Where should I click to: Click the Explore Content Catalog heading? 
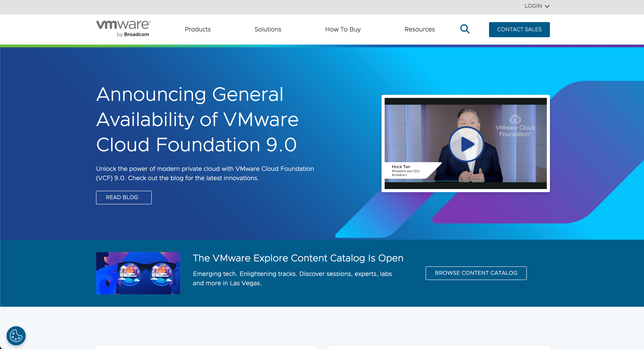click(298, 258)
